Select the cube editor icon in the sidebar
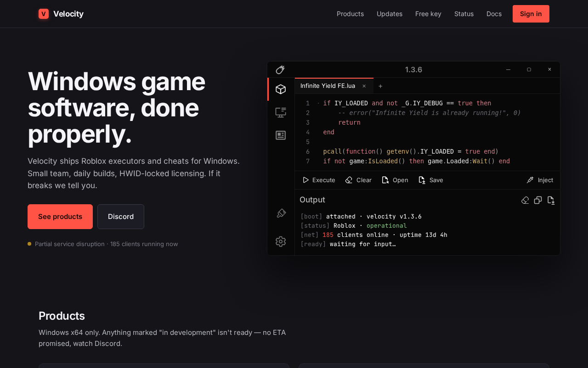The height and width of the screenshot is (368, 588). (x=281, y=89)
